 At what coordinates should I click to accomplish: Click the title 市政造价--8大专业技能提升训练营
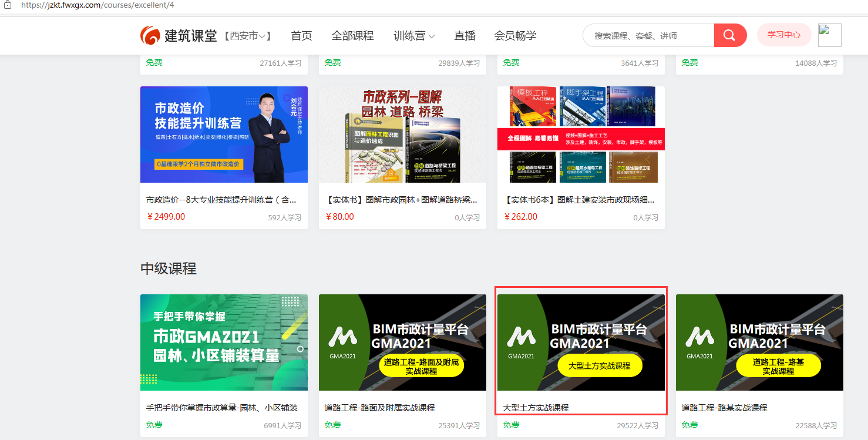coord(221,200)
